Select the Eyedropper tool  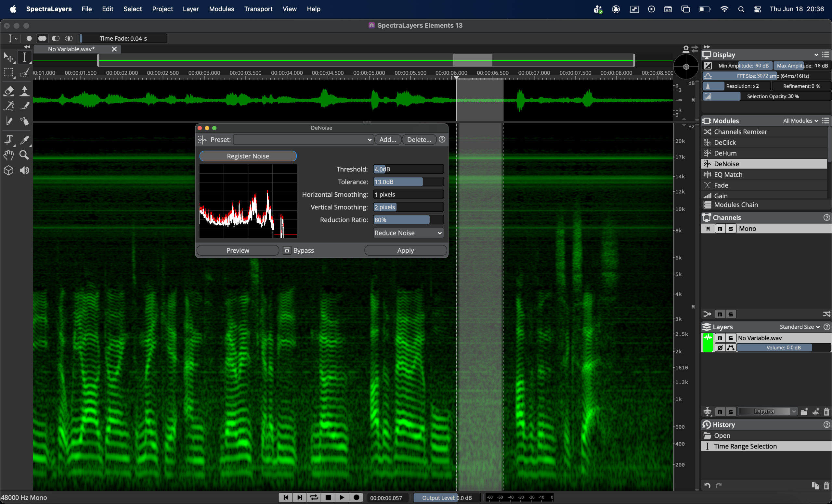coord(24,140)
